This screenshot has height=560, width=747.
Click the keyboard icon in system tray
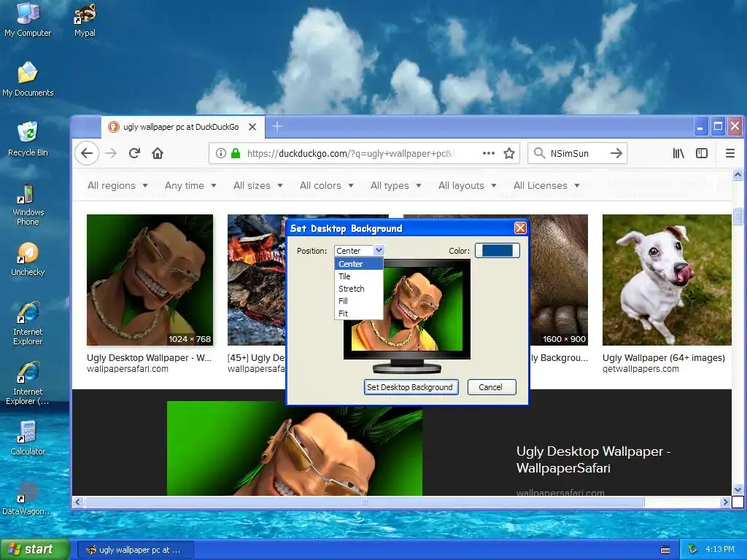pos(665,550)
